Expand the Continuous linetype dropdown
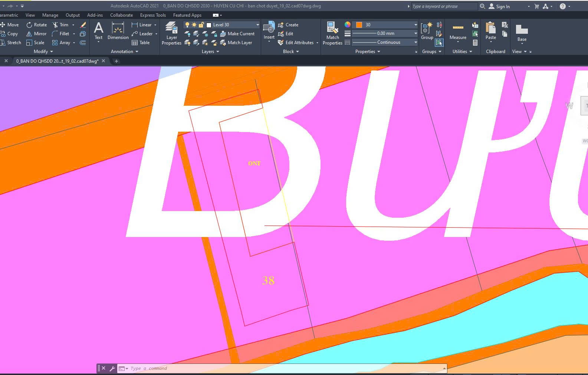Image resolution: width=588 pixels, height=375 pixels. click(415, 42)
